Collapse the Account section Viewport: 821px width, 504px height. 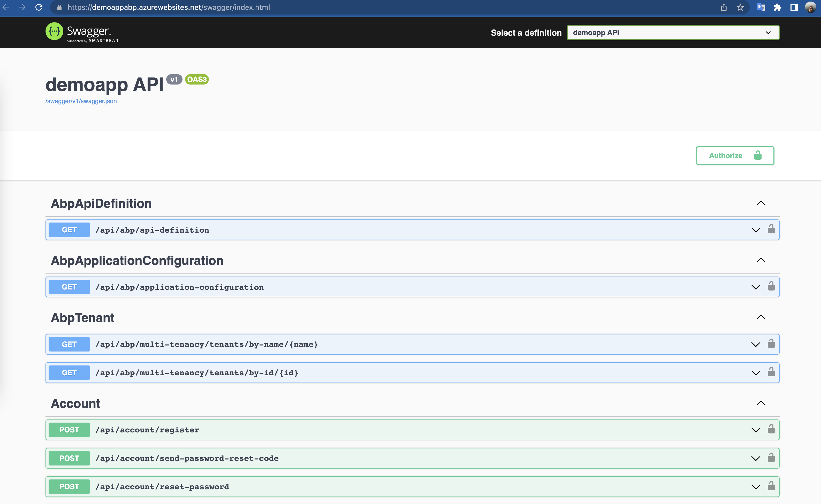(x=761, y=403)
